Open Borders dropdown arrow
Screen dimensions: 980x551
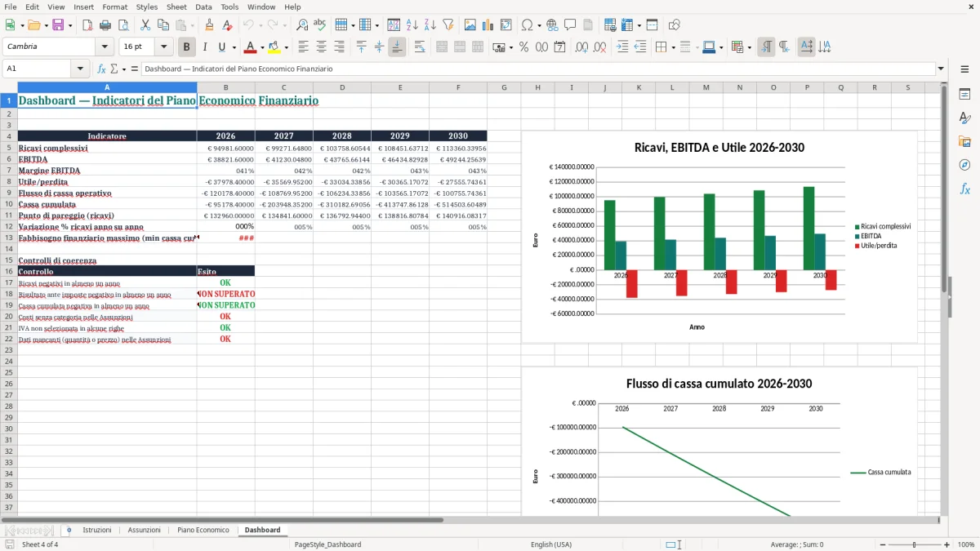672,47
